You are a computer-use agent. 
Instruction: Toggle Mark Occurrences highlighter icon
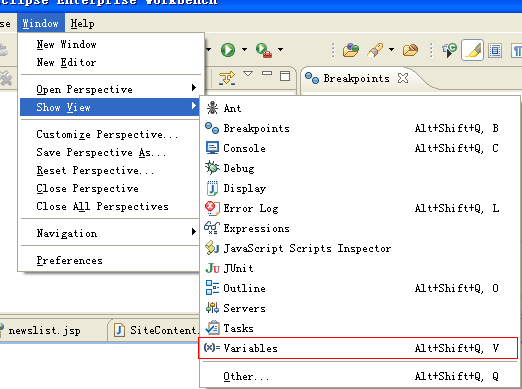click(473, 50)
